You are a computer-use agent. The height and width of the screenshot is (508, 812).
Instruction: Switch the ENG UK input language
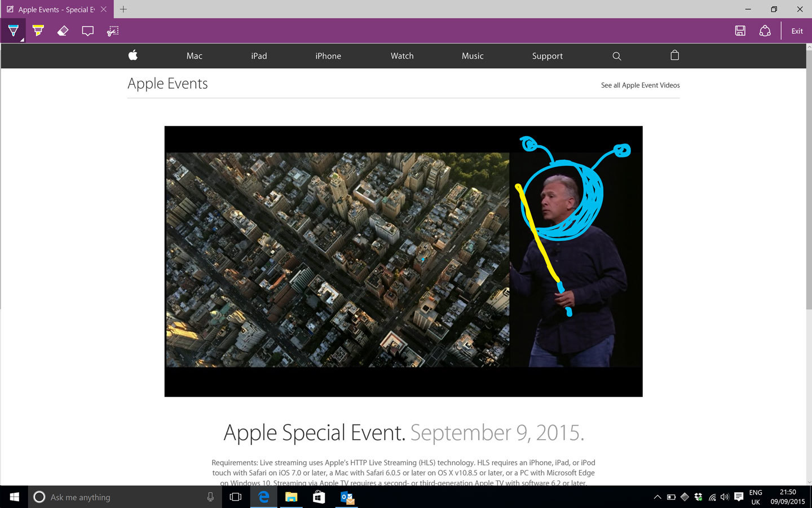click(x=756, y=497)
